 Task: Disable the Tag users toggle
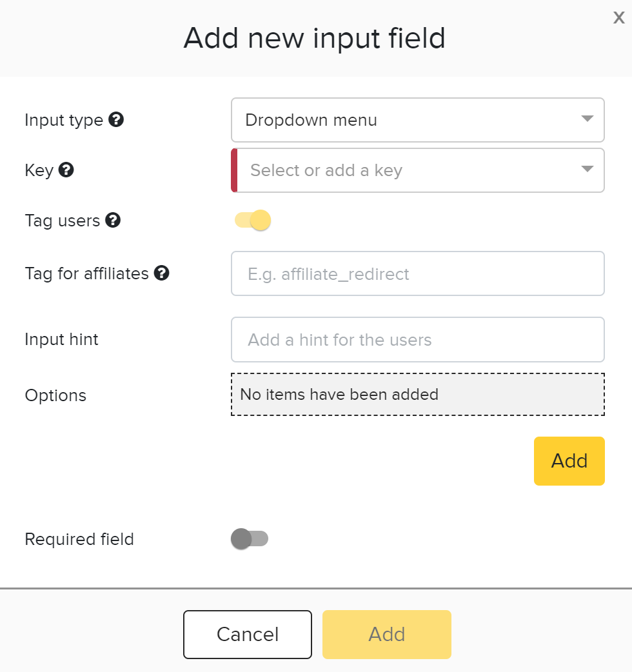[x=253, y=221]
